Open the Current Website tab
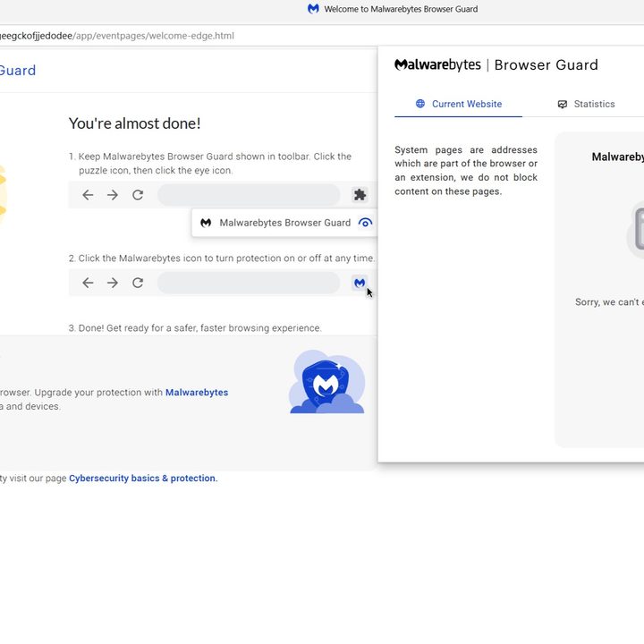The width and height of the screenshot is (644, 644). tap(458, 104)
